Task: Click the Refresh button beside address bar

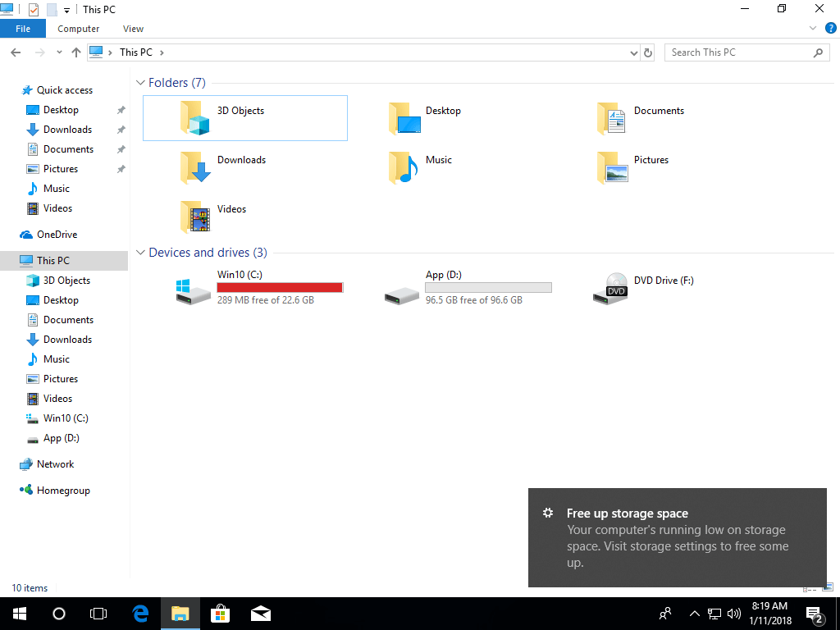Action: tap(648, 52)
